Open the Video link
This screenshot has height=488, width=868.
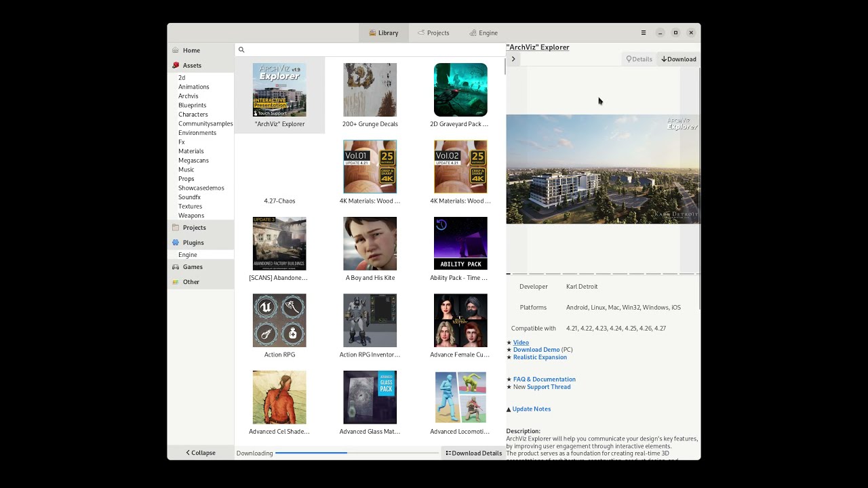521,342
